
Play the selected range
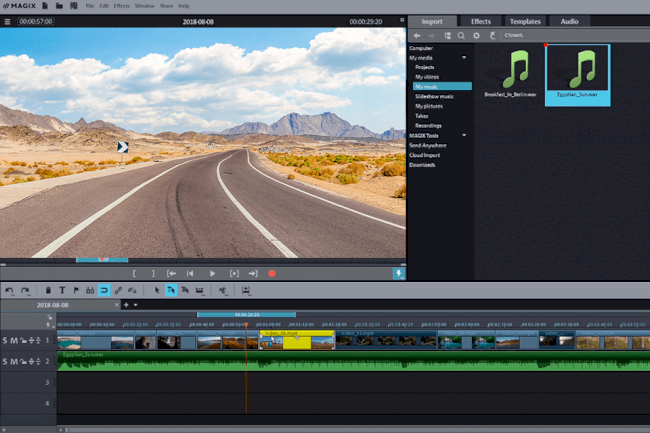[234, 273]
